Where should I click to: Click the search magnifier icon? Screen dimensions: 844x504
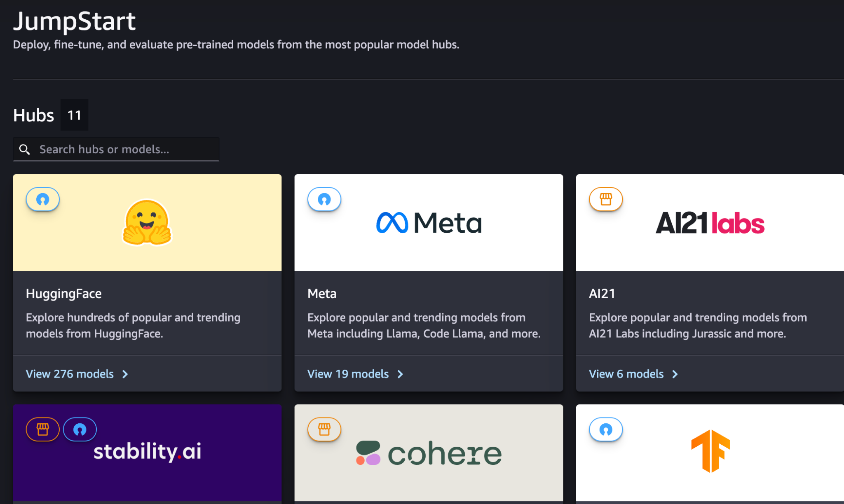tap(25, 149)
